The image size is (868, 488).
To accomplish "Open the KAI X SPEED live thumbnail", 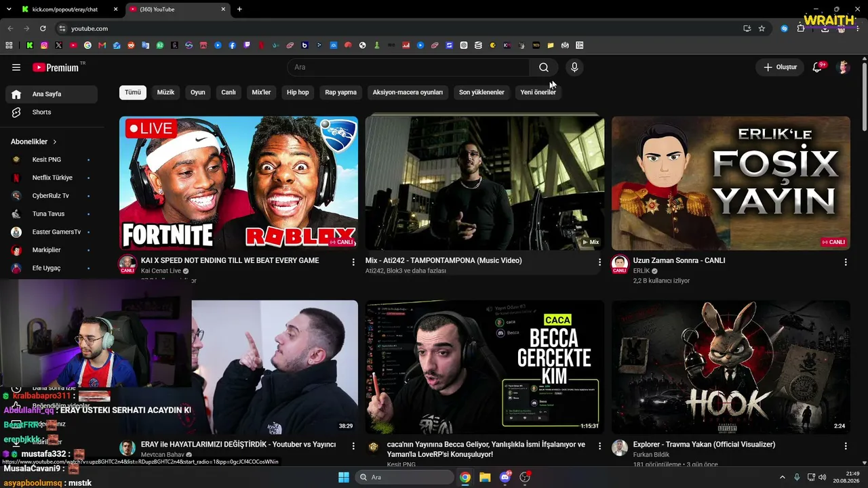I will tap(239, 184).
